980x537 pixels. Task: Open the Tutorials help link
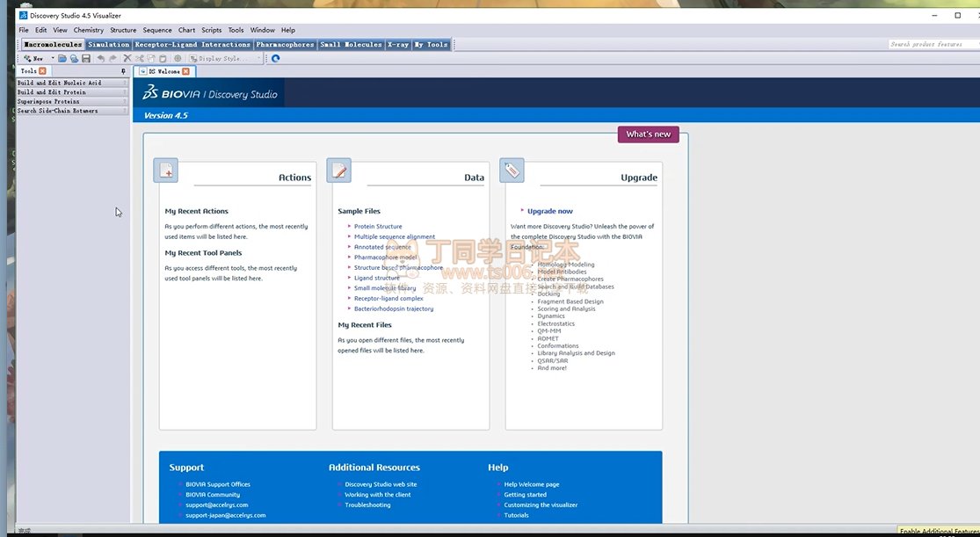coord(516,515)
